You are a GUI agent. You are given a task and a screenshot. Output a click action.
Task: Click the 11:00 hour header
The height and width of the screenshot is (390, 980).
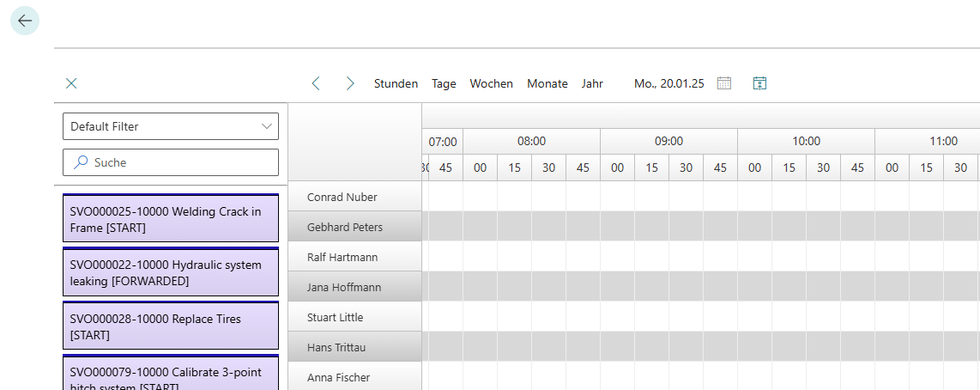(928, 142)
